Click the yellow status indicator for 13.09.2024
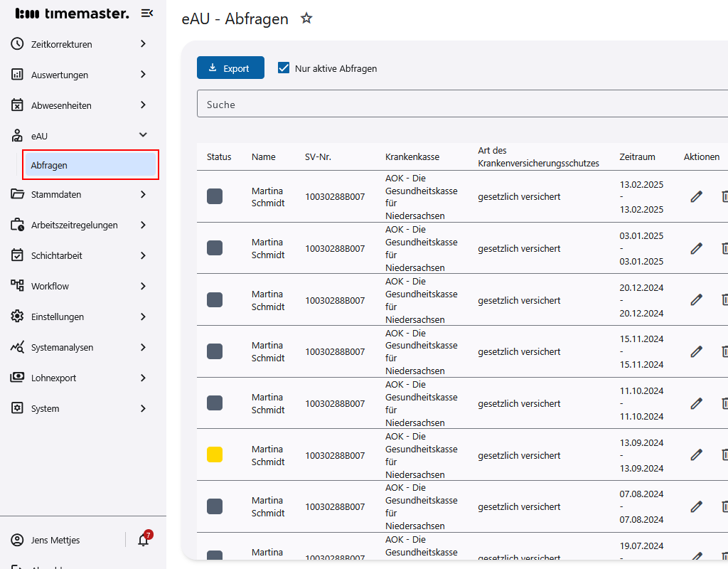Image resolution: width=728 pixels, height=569 pixels. tap(215, 454)
